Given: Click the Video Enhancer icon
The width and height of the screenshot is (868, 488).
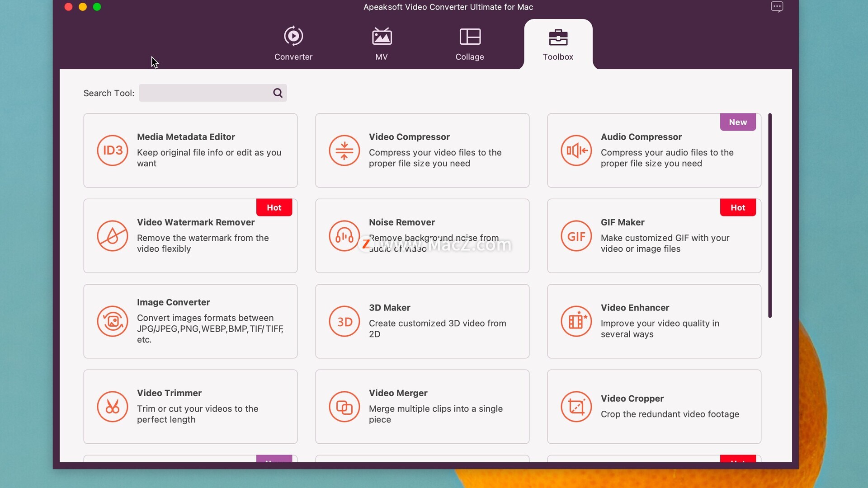Looking at the screenshot, I should point(576,321).
